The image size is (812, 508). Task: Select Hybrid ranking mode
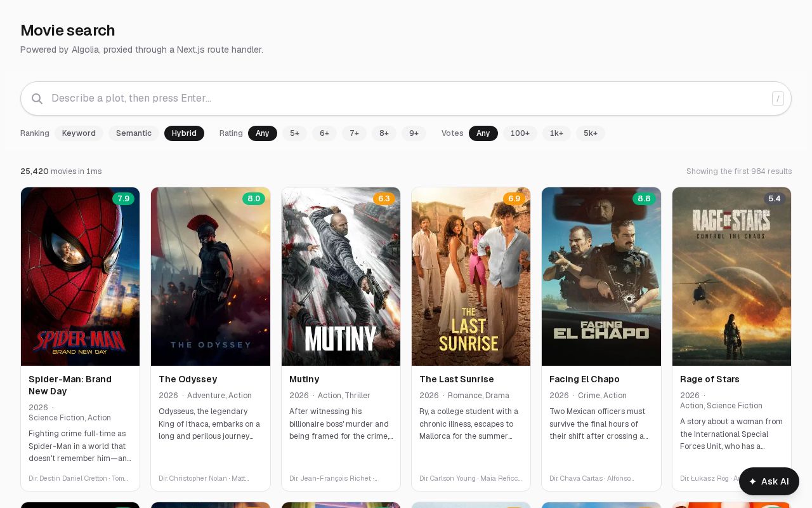184,133
